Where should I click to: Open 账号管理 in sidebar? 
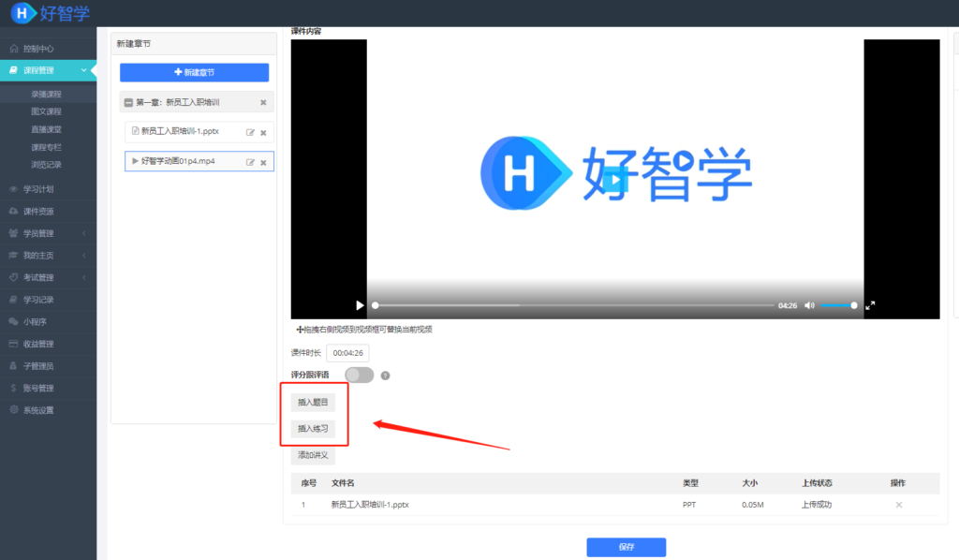click(37, 388)
